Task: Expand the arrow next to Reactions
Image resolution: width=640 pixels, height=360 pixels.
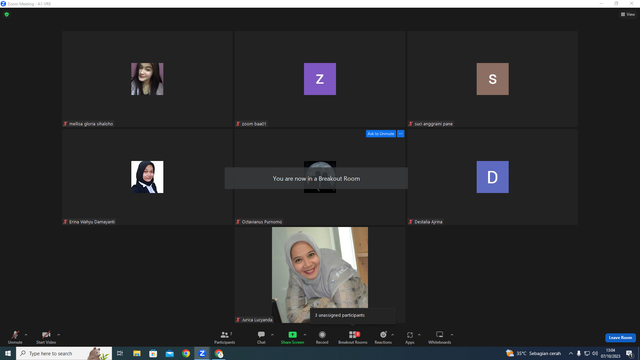Action: coord(393,335)
